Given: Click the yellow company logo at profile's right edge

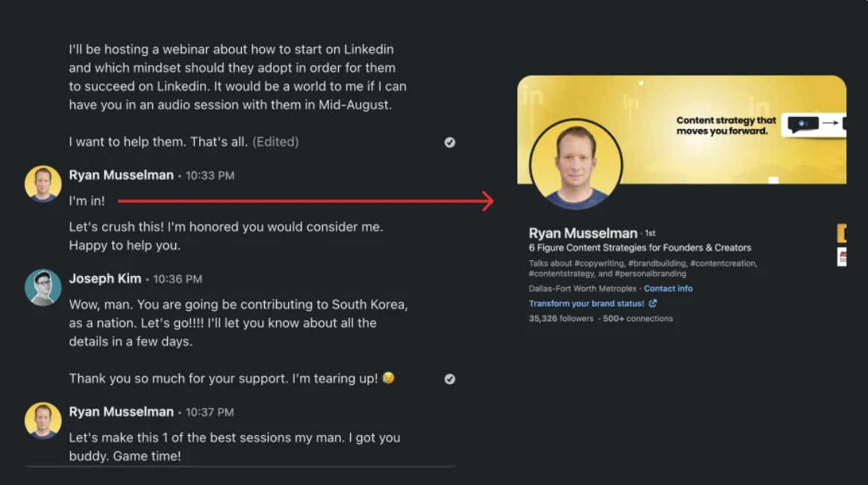Looking at the screenshot, I should pos(842,234).
